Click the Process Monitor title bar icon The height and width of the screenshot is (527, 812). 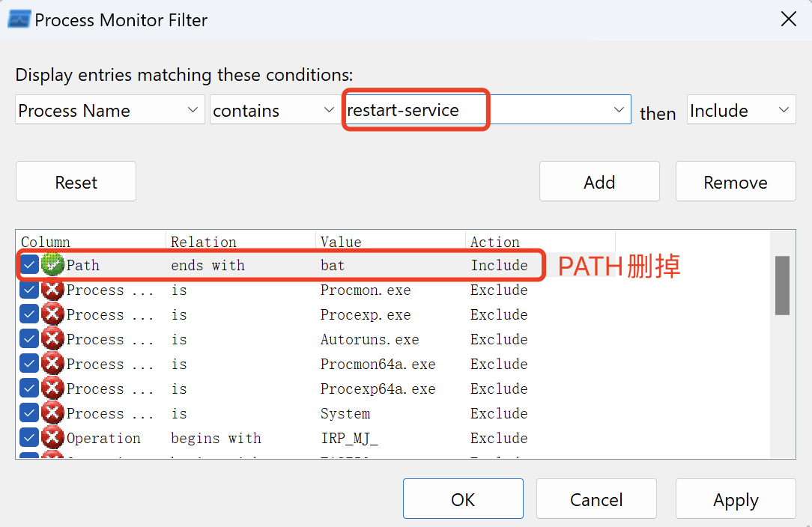tap(19, 19)
